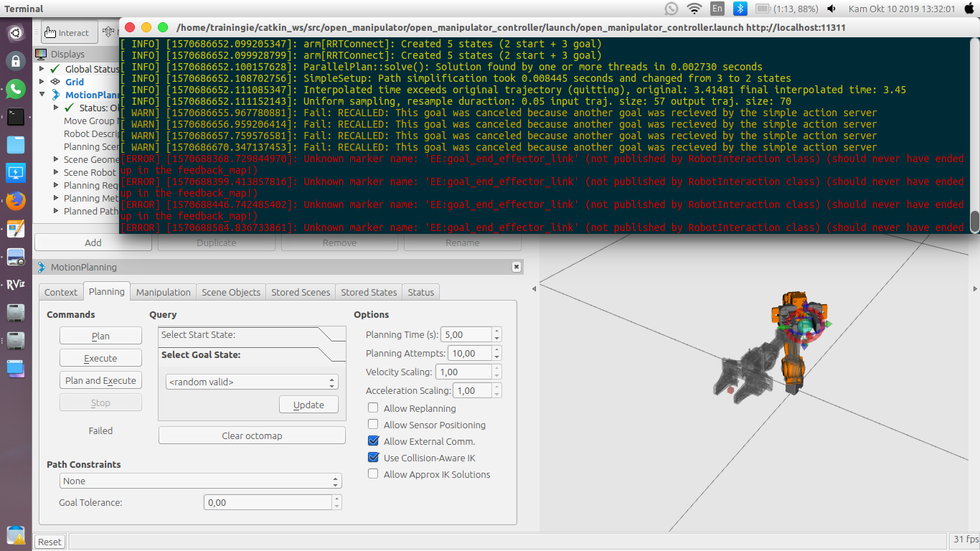Image resolution: width=980 pixels, height=551 pixels.
Task: Expand the Scene Robot tree row
Action: point(57,172)
